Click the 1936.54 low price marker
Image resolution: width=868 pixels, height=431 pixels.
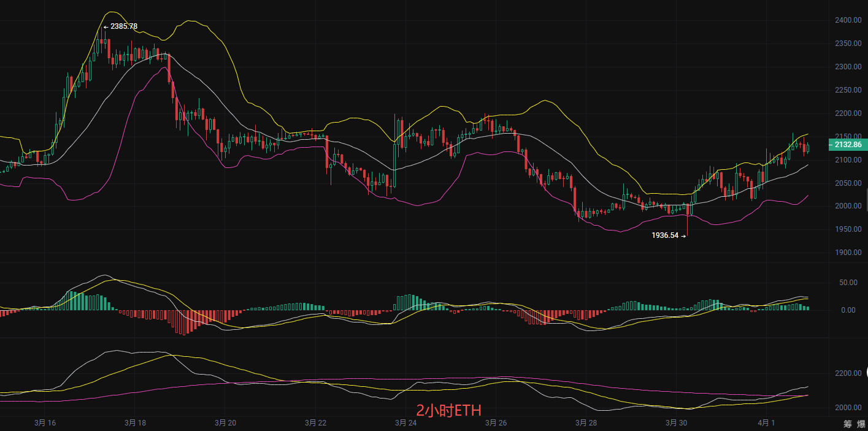pyautogui.click(x=666, y=235)
